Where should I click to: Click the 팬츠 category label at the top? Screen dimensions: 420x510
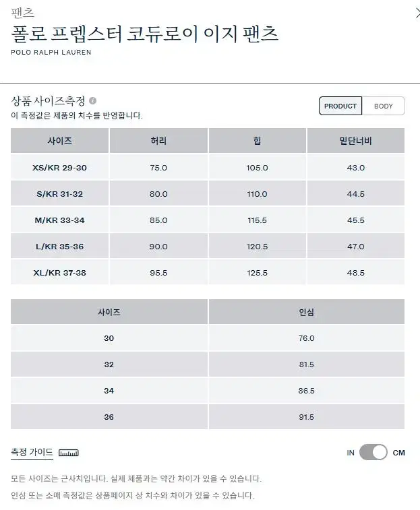[22, 13]
